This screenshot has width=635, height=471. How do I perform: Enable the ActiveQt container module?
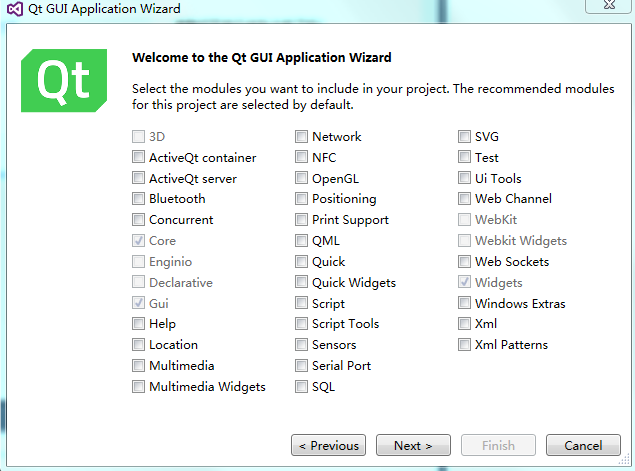(139, 157)
